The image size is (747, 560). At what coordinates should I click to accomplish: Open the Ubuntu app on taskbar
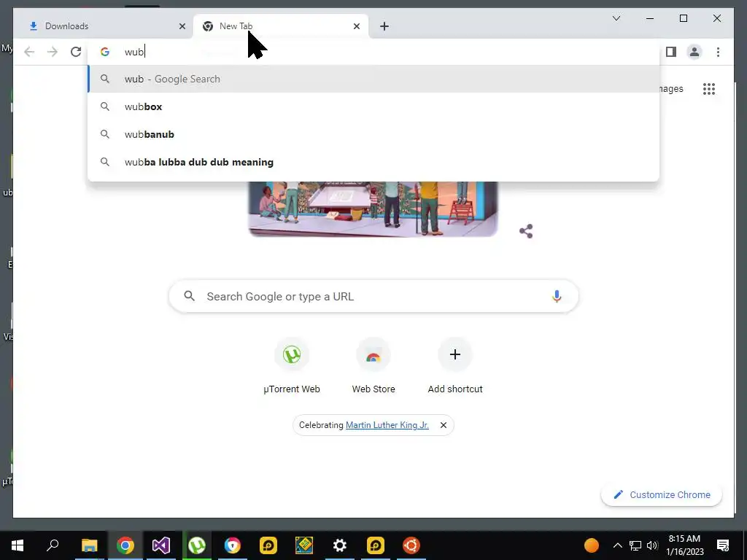(411, 545)
